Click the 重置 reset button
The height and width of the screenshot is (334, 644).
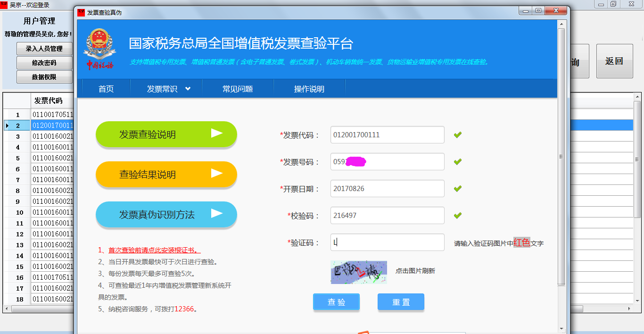tap(401, 302)
